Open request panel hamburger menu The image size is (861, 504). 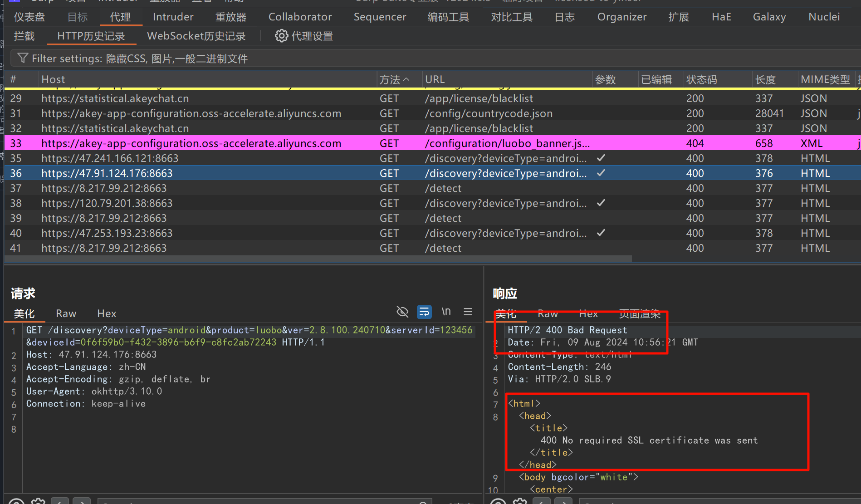(468, 312)
